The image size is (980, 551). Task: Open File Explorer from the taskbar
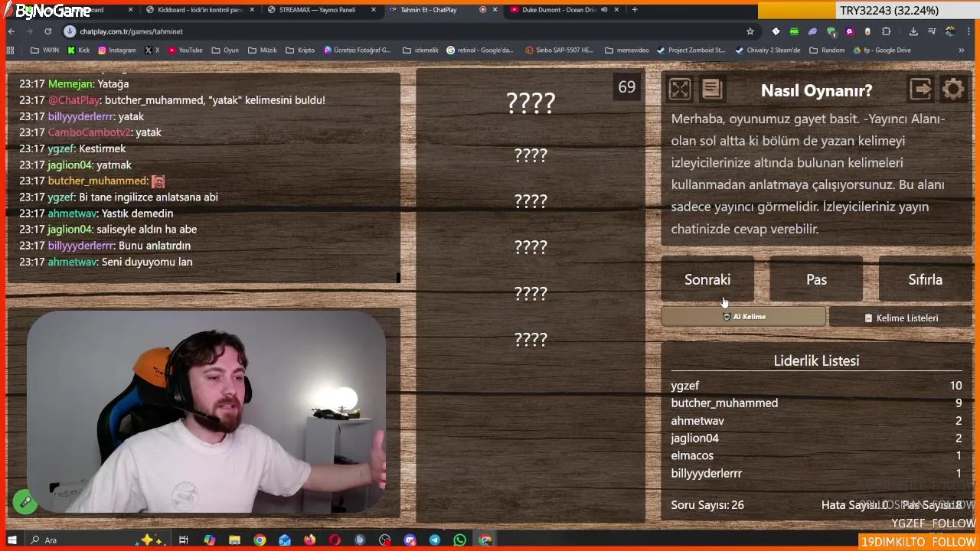point(234,540)
